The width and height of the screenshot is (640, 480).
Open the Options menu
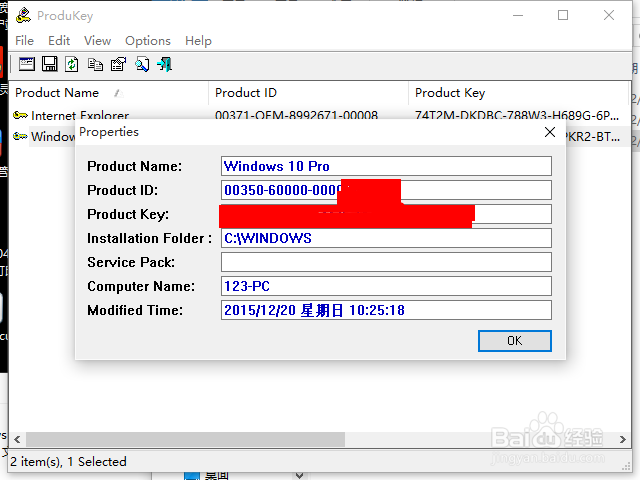point(148,41)
